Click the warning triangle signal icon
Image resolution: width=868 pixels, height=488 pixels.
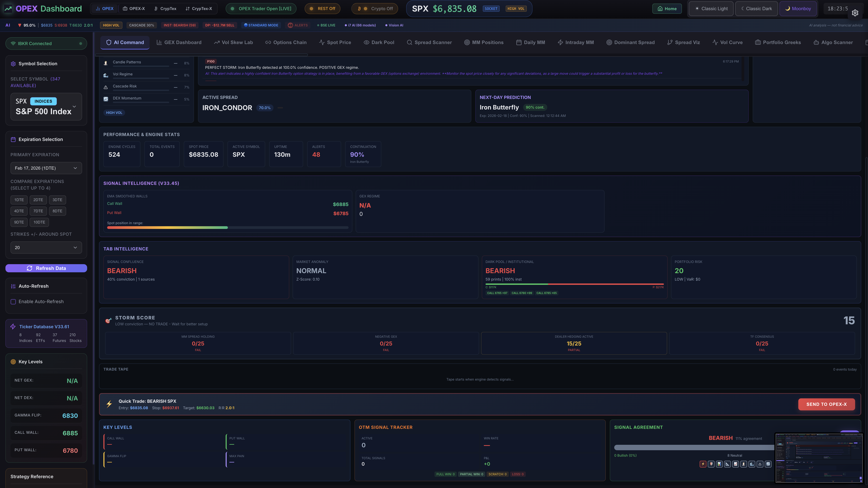click(760, 464)
